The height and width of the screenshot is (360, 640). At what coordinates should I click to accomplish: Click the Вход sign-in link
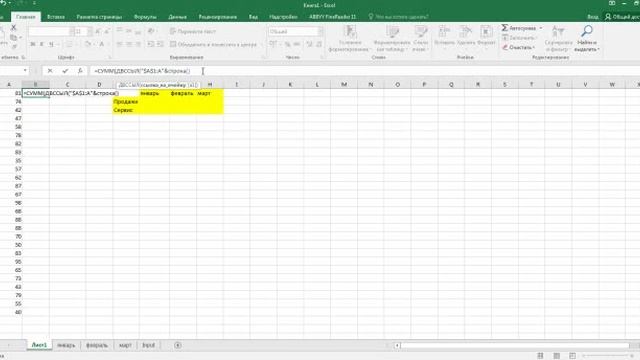pos(593,17)
